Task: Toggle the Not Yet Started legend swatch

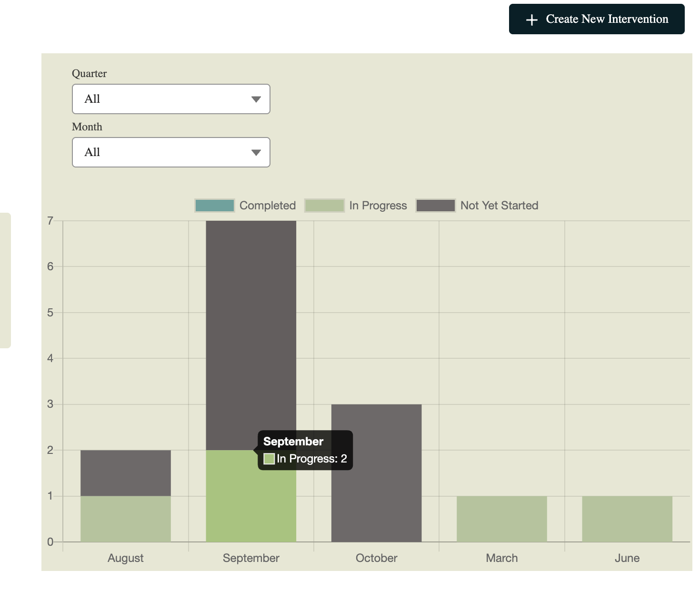Action: coord(436,206)
